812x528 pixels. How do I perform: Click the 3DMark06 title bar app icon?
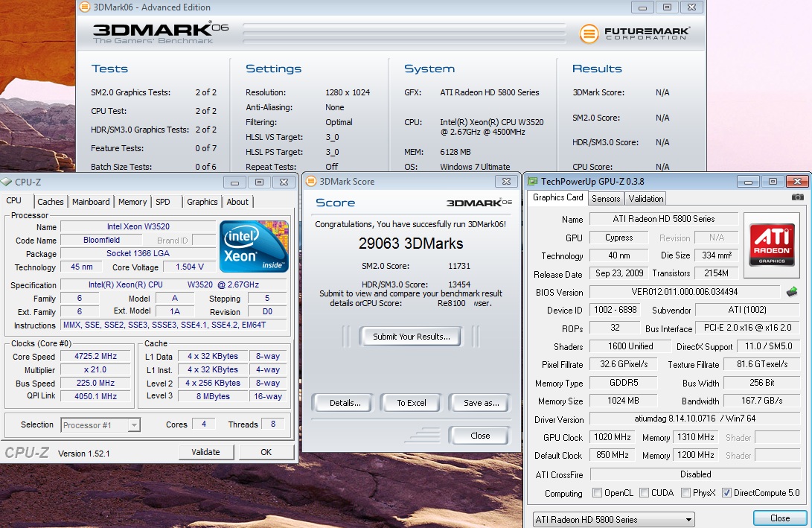click(x=84, y=7)
